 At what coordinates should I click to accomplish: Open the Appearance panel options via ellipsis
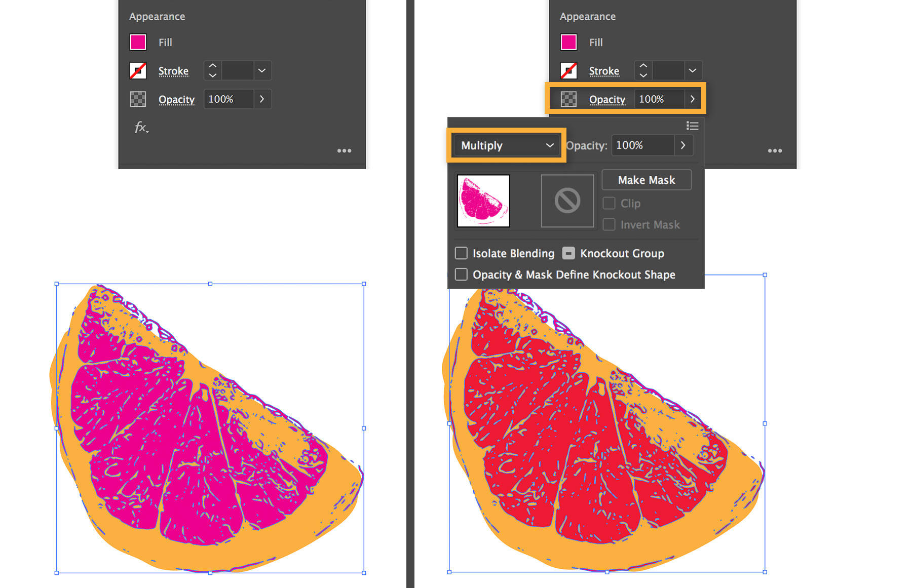(x=345, y=150)
